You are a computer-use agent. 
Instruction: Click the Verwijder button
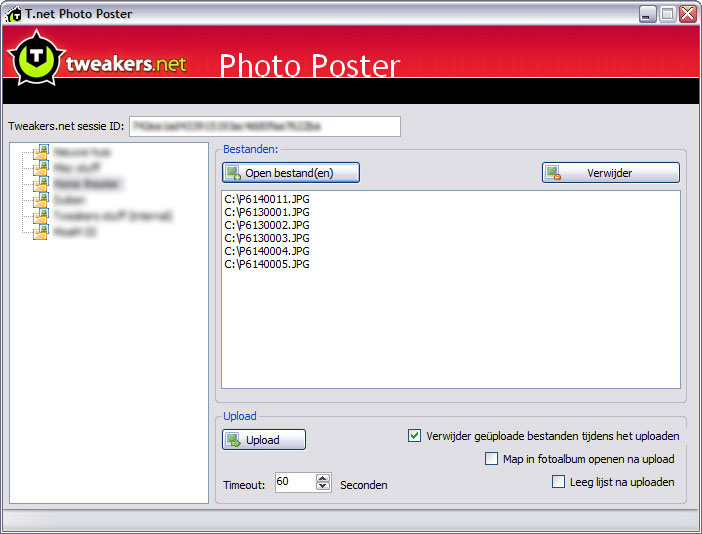[611, 173]
